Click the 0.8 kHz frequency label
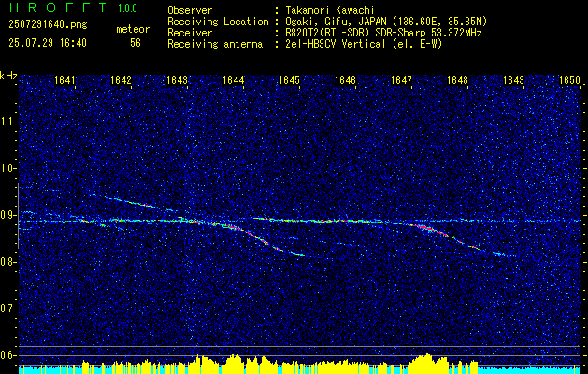Screen dimensions: 588x374 point(8,262)
